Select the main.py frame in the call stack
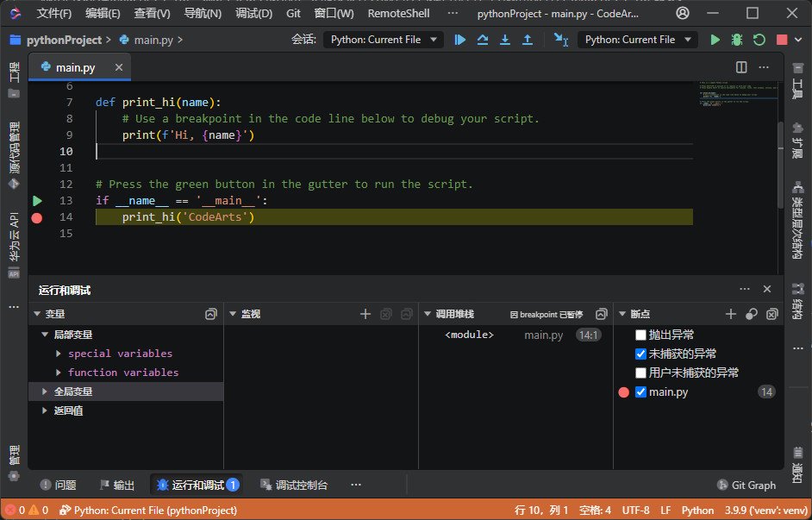Screen dimensions: 812x520 coord(543,334)
